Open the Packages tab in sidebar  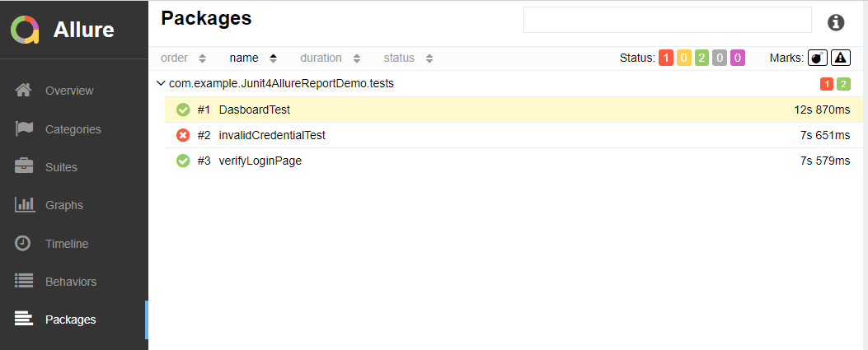[x=70, y=320]
